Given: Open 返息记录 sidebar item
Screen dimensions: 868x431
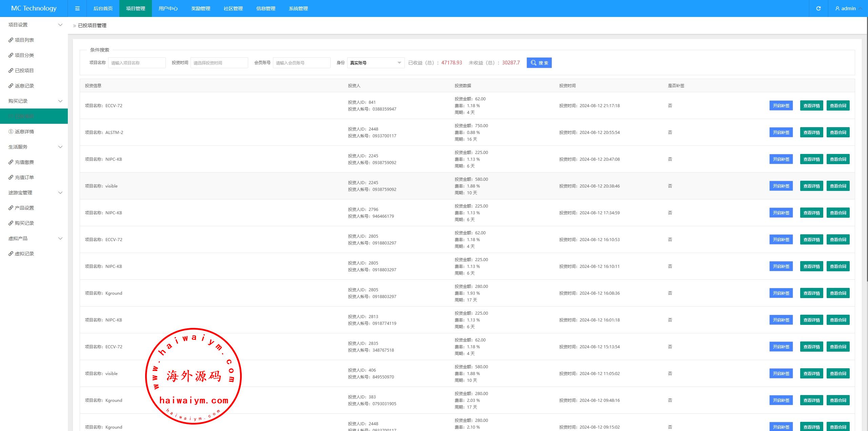Looking at the screenshot, I should tap(24, 86).
